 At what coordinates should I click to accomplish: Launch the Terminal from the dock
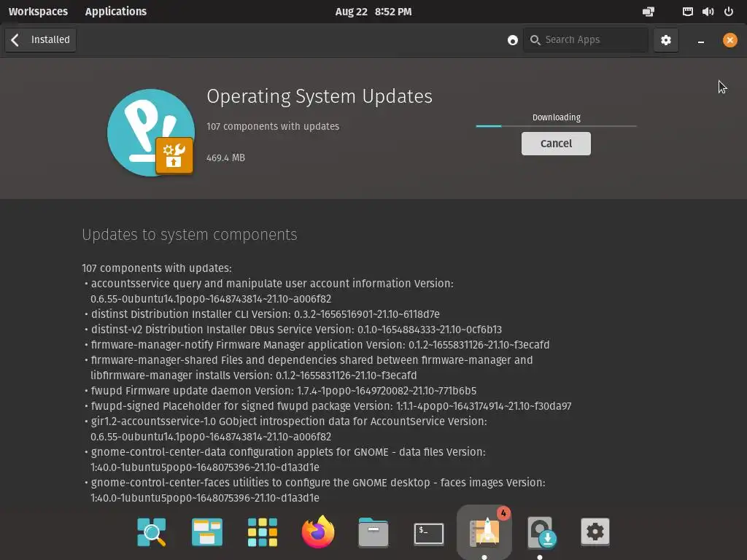point(429,534)
